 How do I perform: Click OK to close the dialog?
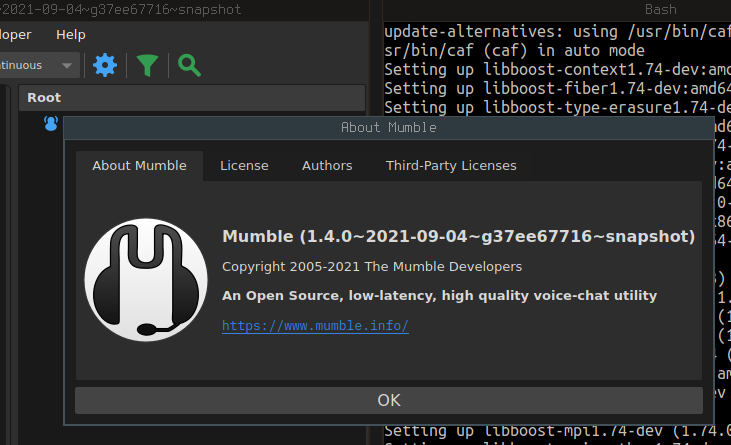click(x=389, y=400)
